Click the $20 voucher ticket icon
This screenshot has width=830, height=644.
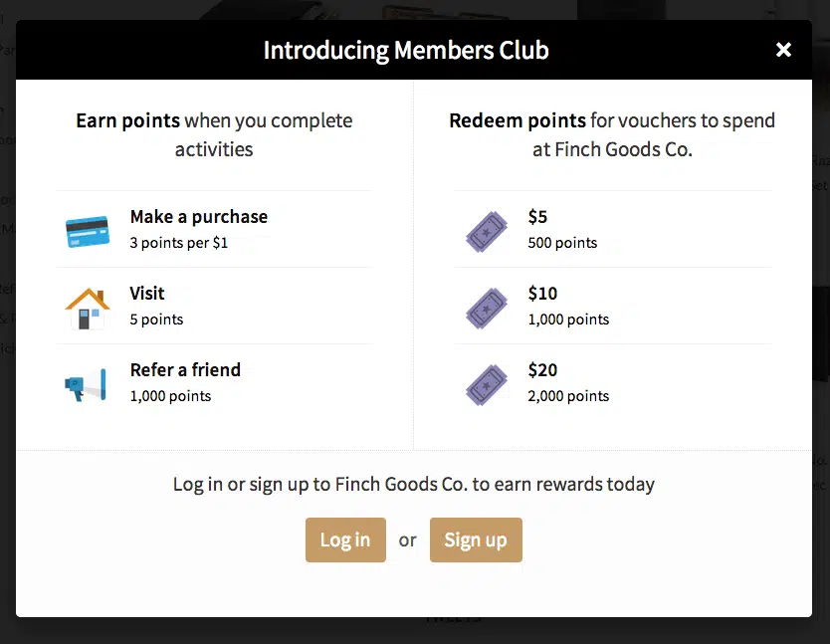(x=487, y=384)
